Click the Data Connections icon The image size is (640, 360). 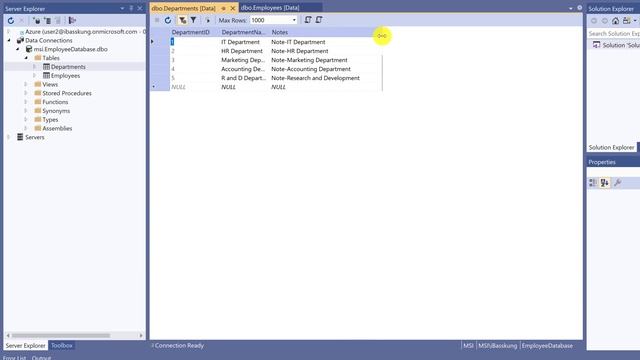(x=20, y=40)
